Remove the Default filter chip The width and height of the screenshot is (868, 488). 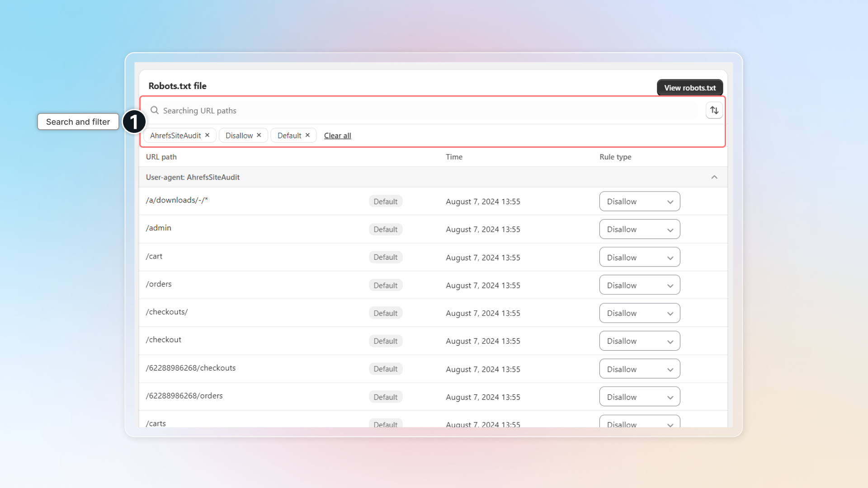pyautogui.click(x=307, y=135)
